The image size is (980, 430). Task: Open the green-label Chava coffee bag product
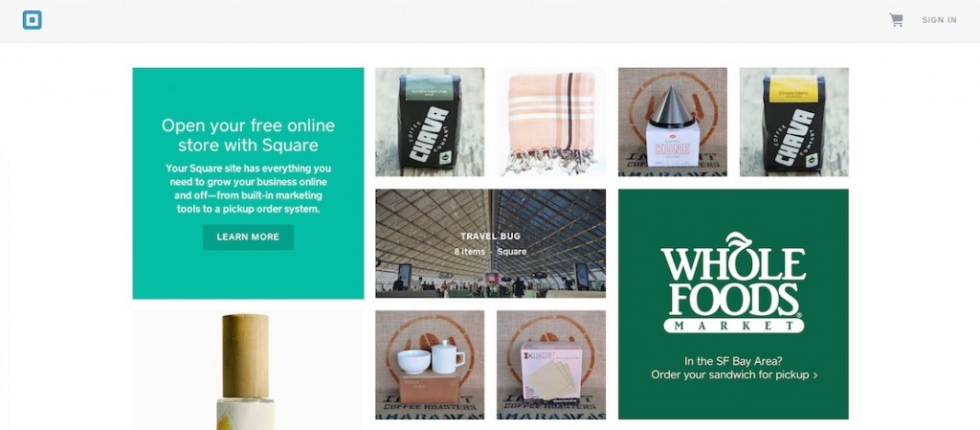click(430, 122)
